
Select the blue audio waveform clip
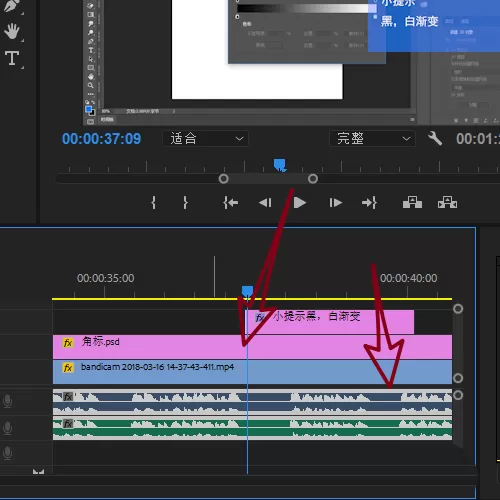252,402
